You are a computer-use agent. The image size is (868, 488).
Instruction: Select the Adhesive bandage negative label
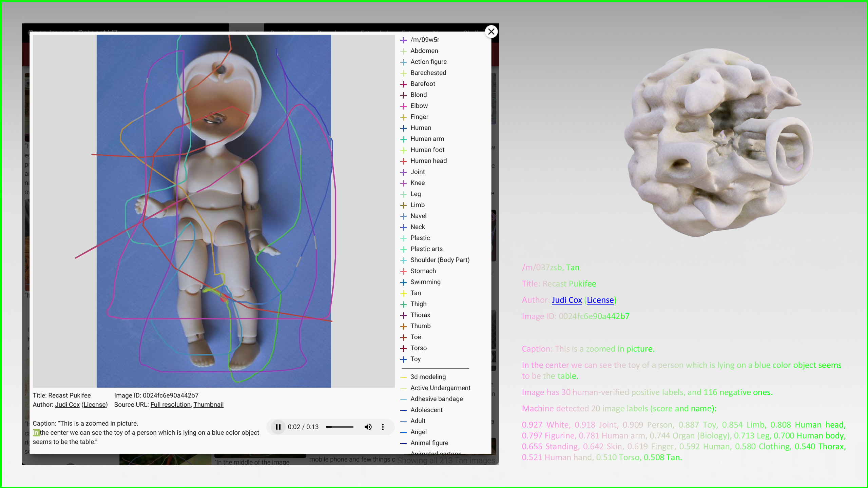point(436,399)
